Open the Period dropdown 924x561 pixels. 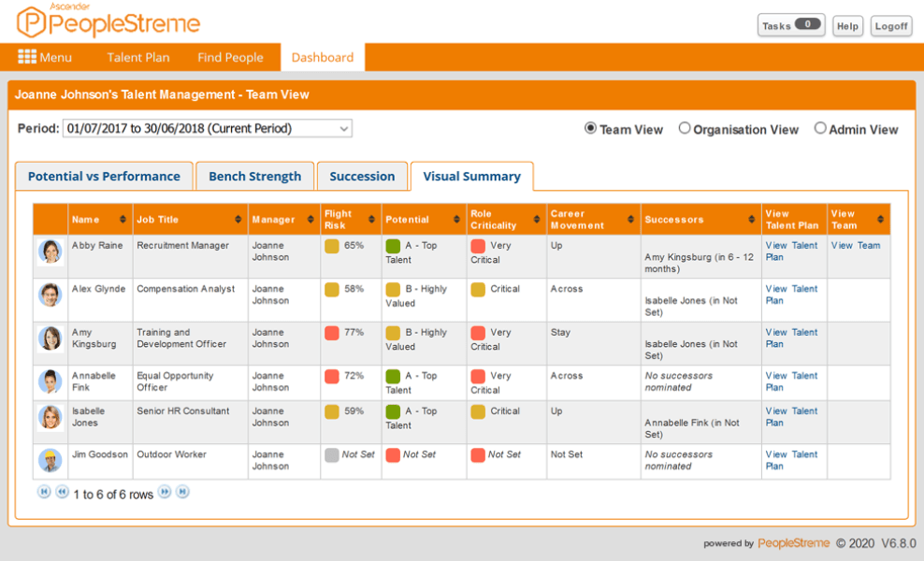coord(342,128)
